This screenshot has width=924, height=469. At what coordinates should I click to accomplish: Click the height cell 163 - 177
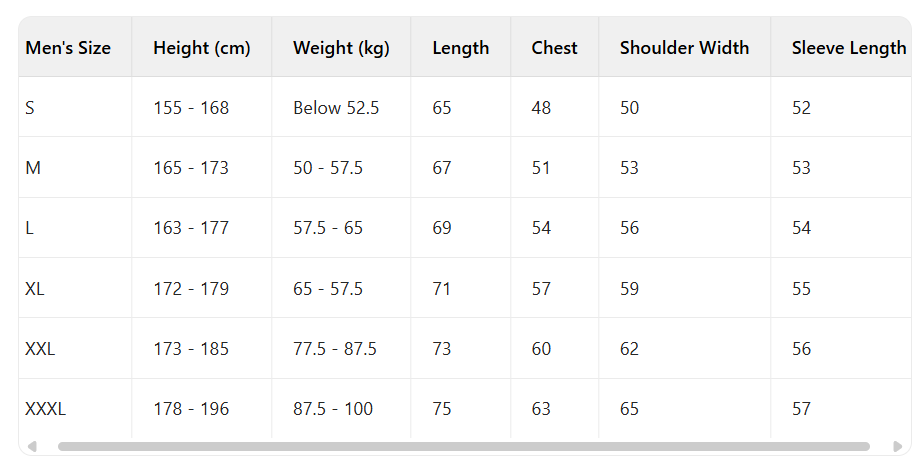[x=191, y=228]
